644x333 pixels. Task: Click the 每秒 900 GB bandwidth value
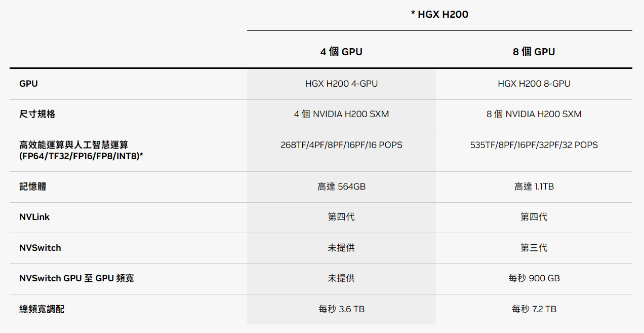[534, 278]
